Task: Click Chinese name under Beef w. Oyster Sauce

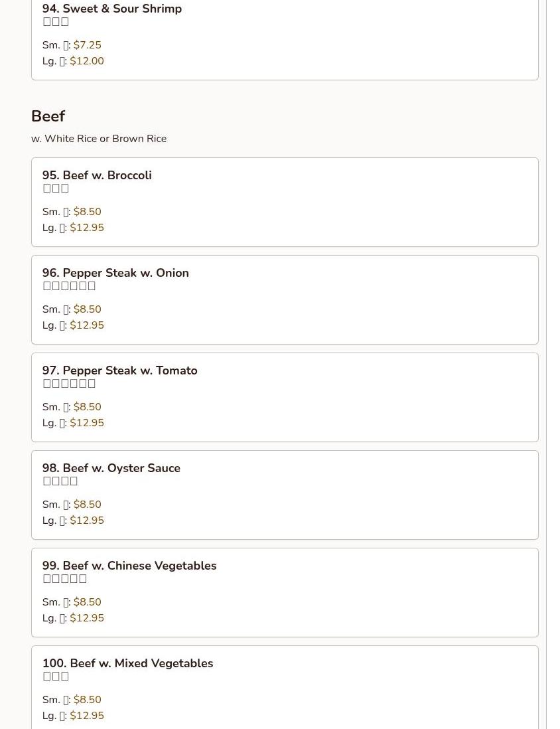Action: [60, 481]
